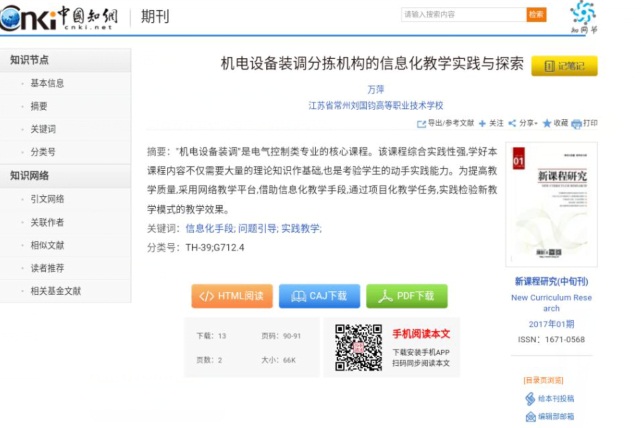This screenshot has height=428, width=641.
Task: Click the HTML阅读 button
Action: pos(231,296)
